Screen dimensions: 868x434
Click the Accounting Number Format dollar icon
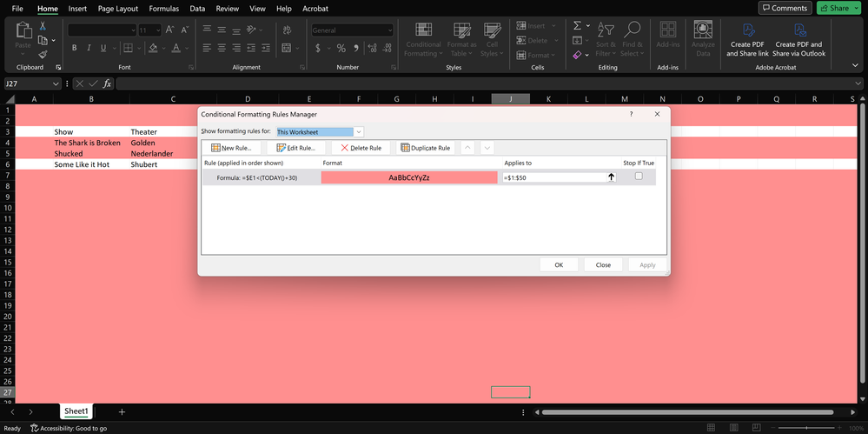pos(318,48)
